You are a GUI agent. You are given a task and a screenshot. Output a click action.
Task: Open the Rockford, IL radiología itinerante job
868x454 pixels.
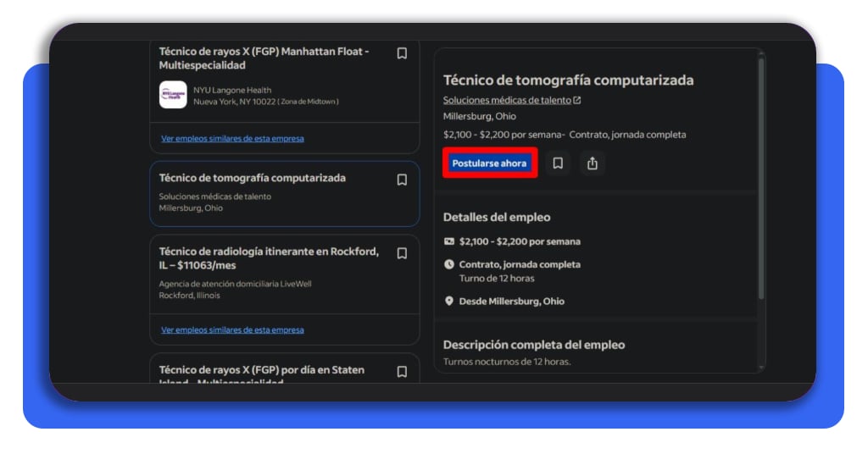coord(269,258)
